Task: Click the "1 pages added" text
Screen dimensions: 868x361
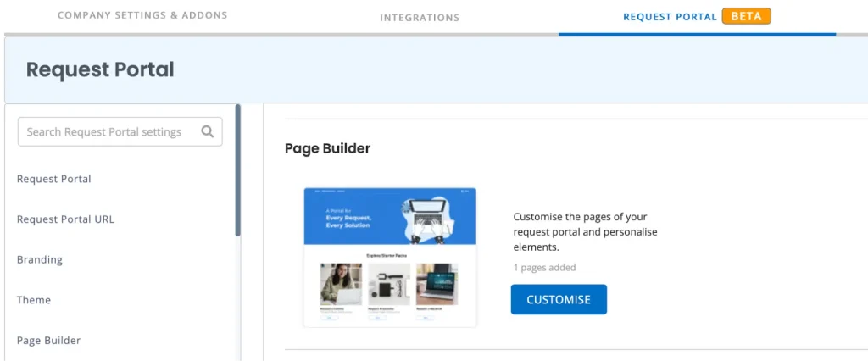Action: 545,268
